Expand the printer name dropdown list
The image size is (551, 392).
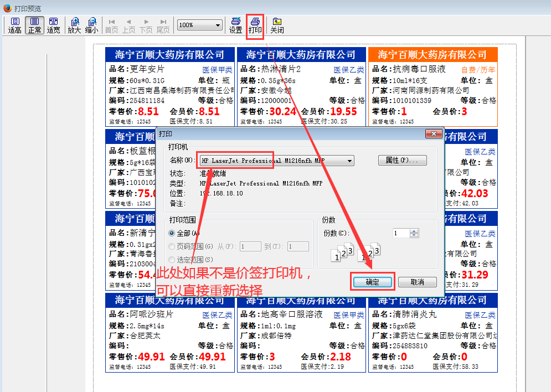tap(349, 161)
